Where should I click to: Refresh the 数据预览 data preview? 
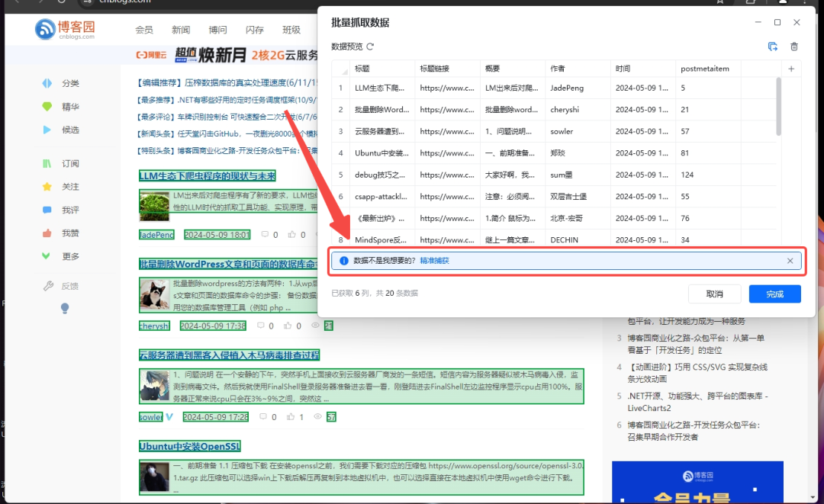[x=371, y=47]
